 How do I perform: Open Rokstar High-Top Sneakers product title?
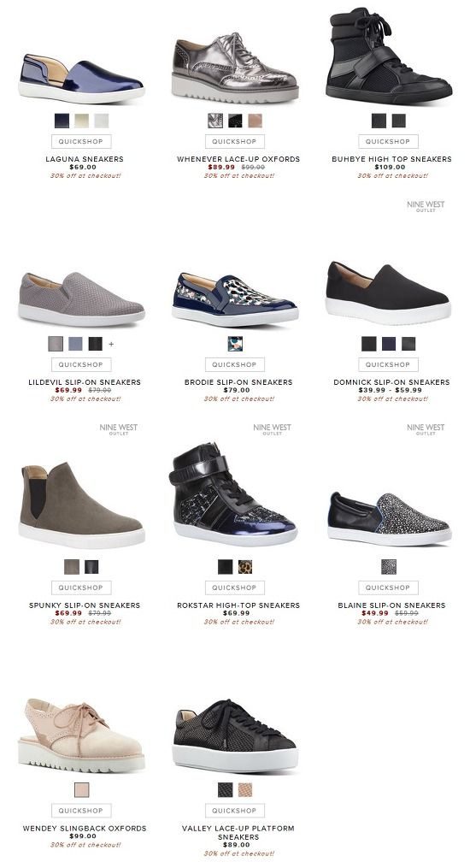(x=238, y=605)
